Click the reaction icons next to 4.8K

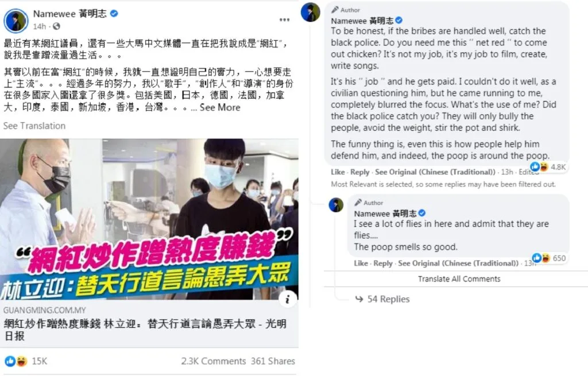point(539,166)
